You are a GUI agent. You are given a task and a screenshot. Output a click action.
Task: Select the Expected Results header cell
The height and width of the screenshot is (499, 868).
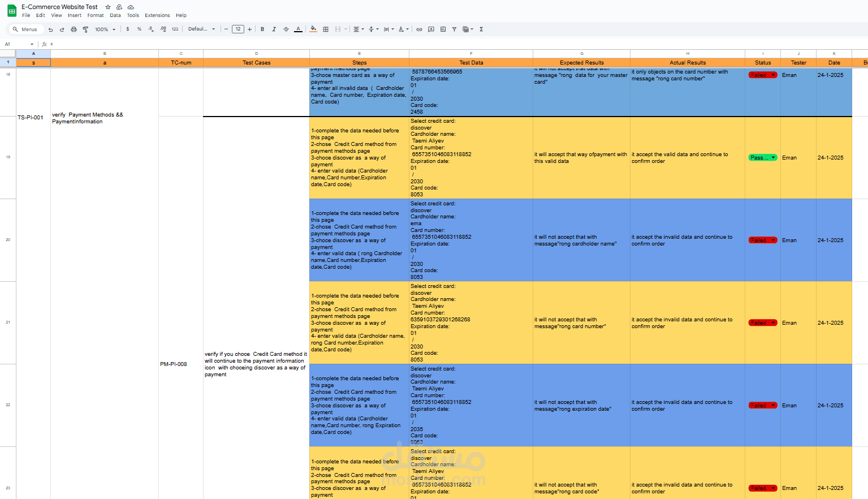pyautogui.click(x=581, y=63)
